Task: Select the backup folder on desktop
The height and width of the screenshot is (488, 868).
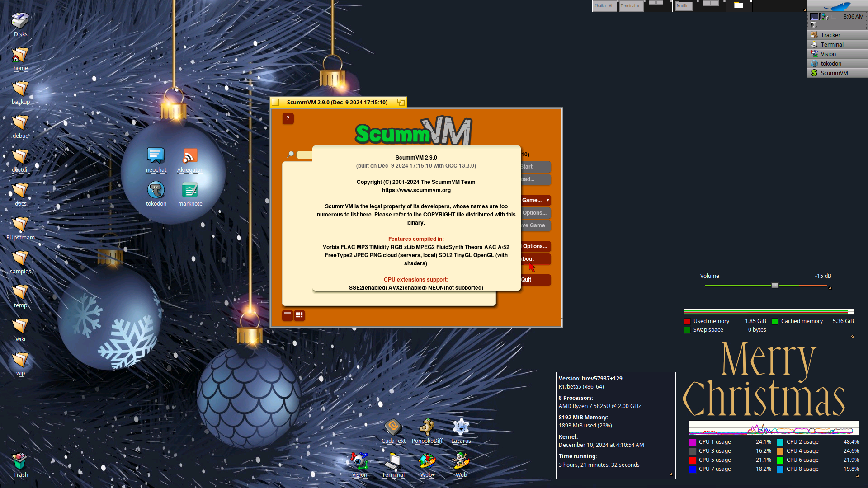Action: (x=20, y=93)
